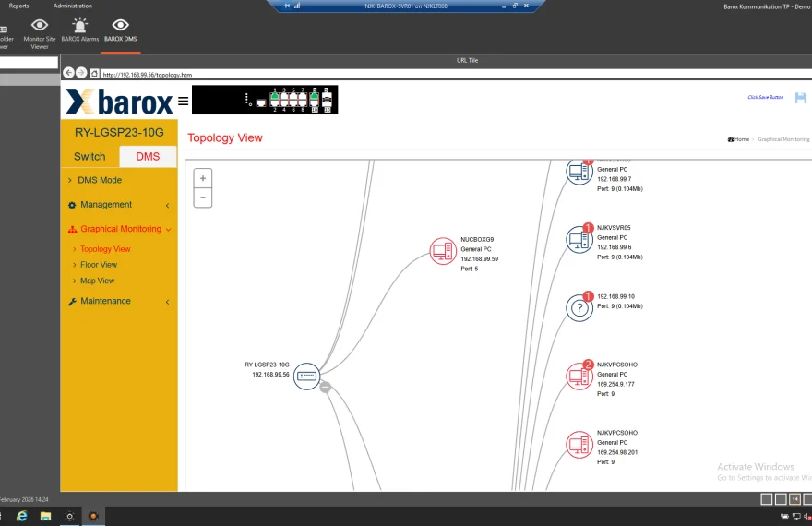The width and height of the screenshot is (812, 526).
Task: Click the browser back arrow button
Action: tap(68, 73)
